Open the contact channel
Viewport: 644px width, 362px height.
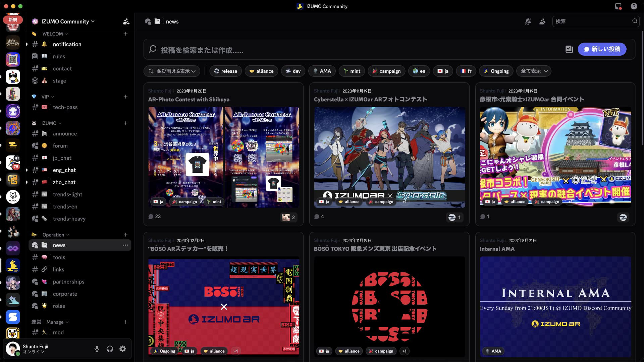(80, 68)
